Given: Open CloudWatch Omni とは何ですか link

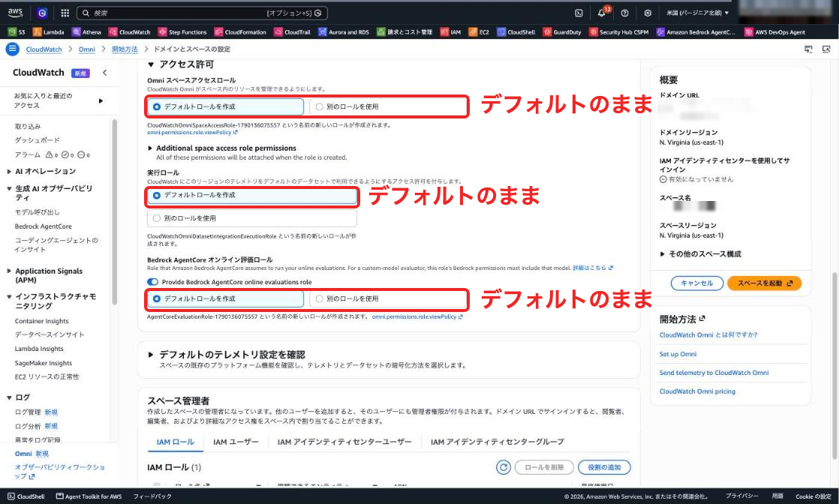Looking at the screenshot, I should coord(708,335).
